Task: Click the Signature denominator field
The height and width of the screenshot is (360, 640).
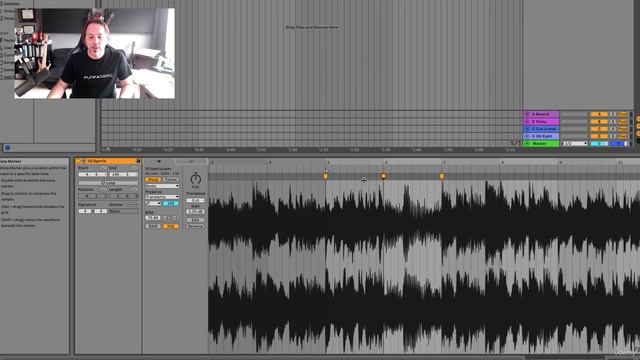Action: (x=100, y=211)
